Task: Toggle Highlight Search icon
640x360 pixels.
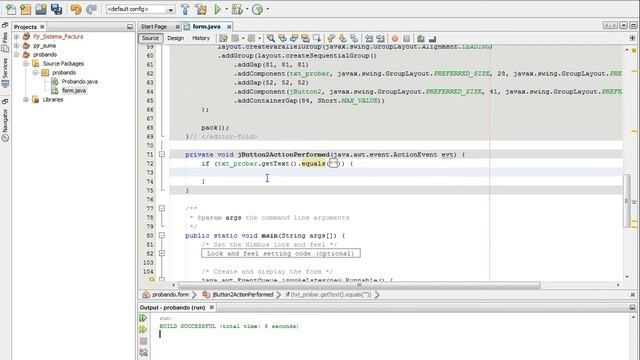Action: (x=305, y=38)
